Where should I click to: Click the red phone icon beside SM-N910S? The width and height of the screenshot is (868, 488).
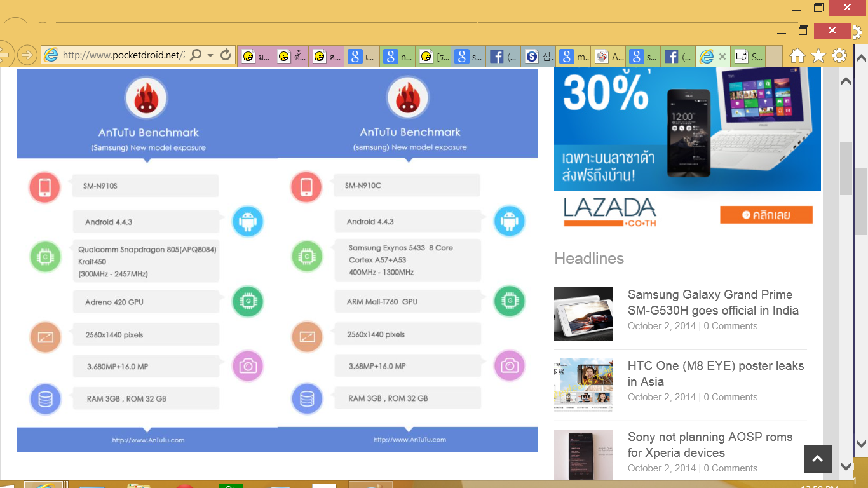coord(44,187)
